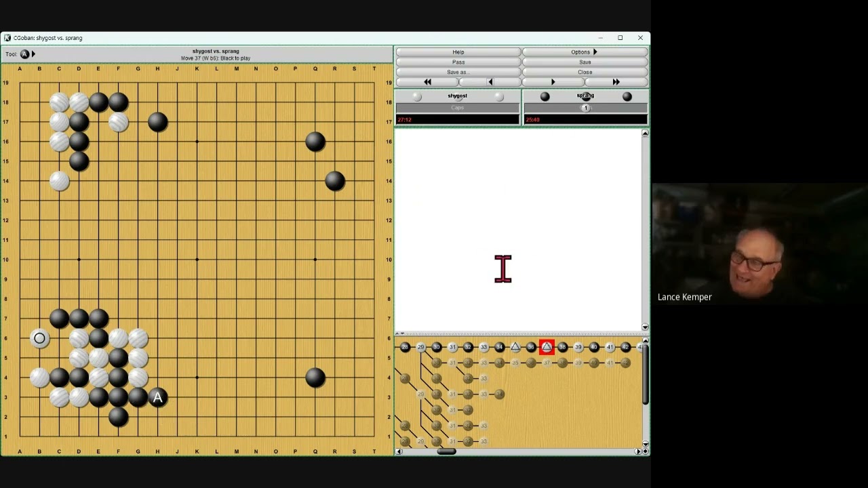868x488 pixels.
Task: Click sprang's time display 25:40
Action: (585, 120)
